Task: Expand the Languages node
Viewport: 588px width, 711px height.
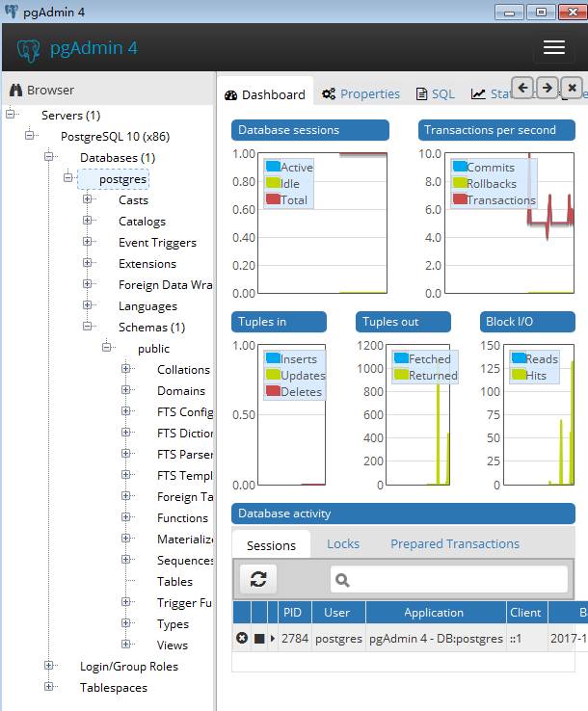Action: [x=87, y=304]
